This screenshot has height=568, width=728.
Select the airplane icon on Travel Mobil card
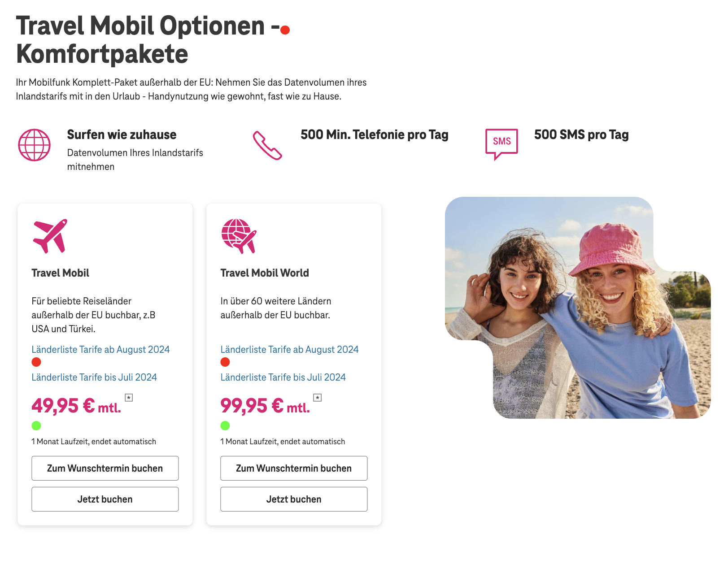pyautogui.click(x=50, y=236)
